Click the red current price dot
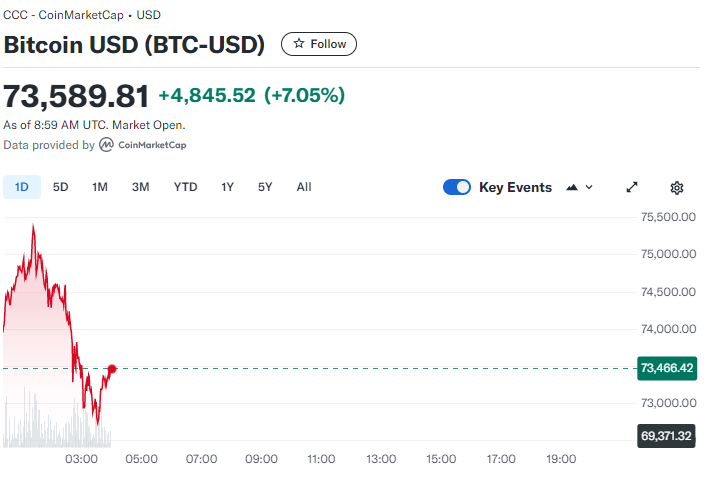Viewport: 707px width, 480px height. tap(112, 369)
